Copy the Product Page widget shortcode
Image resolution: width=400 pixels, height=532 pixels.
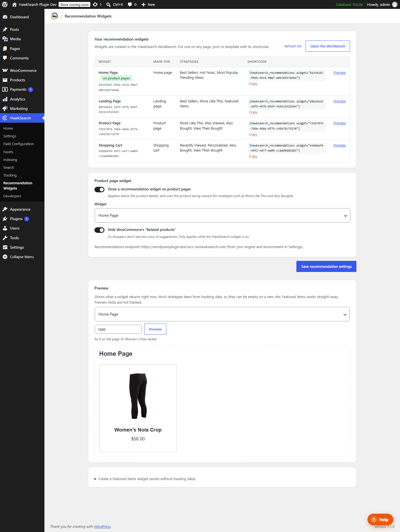pyautogui.click(x=253, y=135)
